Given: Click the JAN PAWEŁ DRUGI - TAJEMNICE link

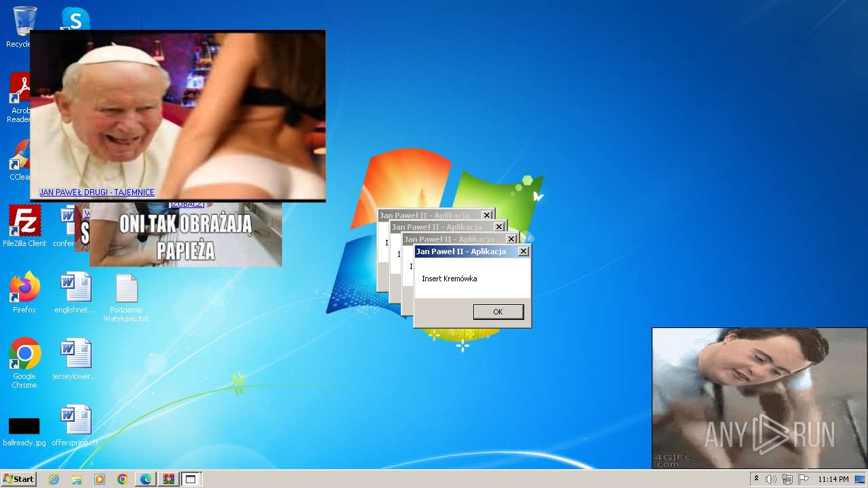Looking at the screenshot, I should [x=97, y=192].
